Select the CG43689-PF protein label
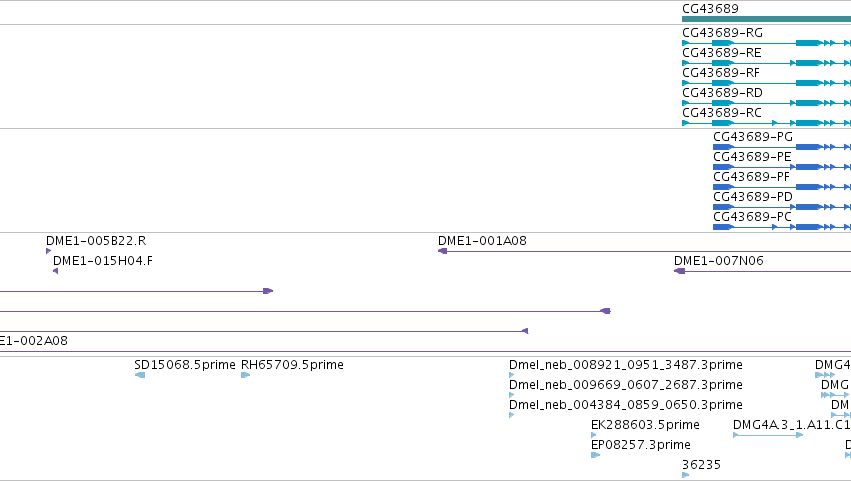 coord(752,177)
